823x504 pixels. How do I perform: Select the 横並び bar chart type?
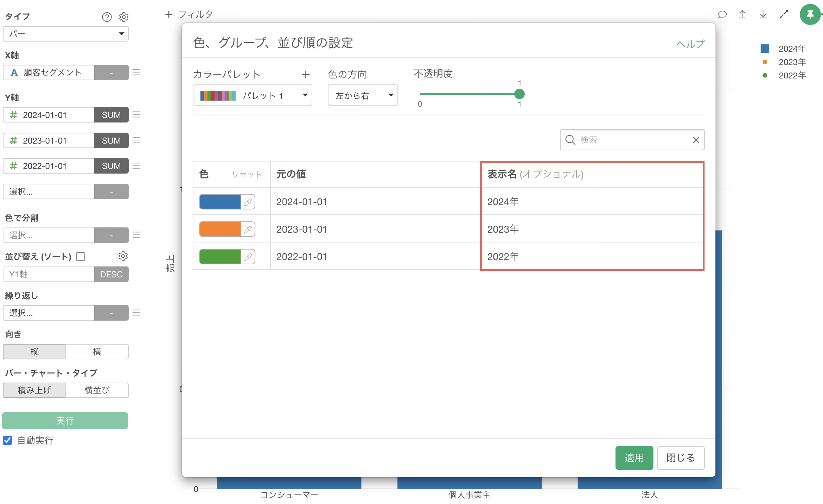point(97,390)
